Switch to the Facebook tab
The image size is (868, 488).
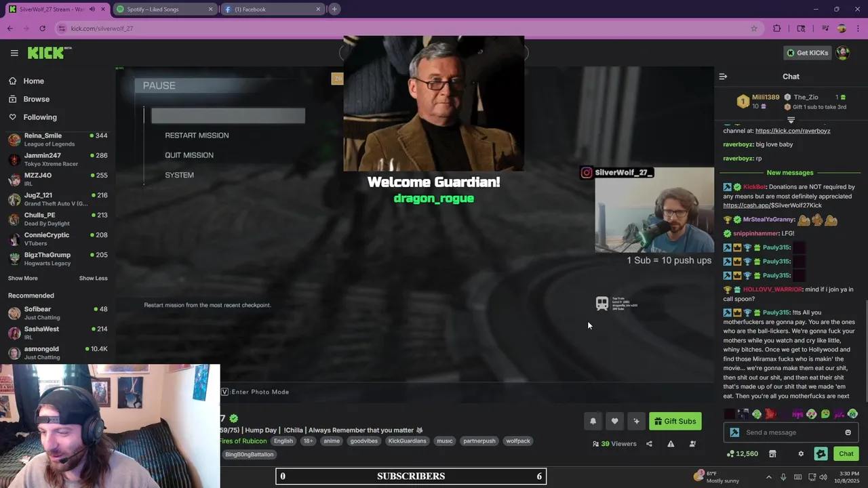[271, 9]
